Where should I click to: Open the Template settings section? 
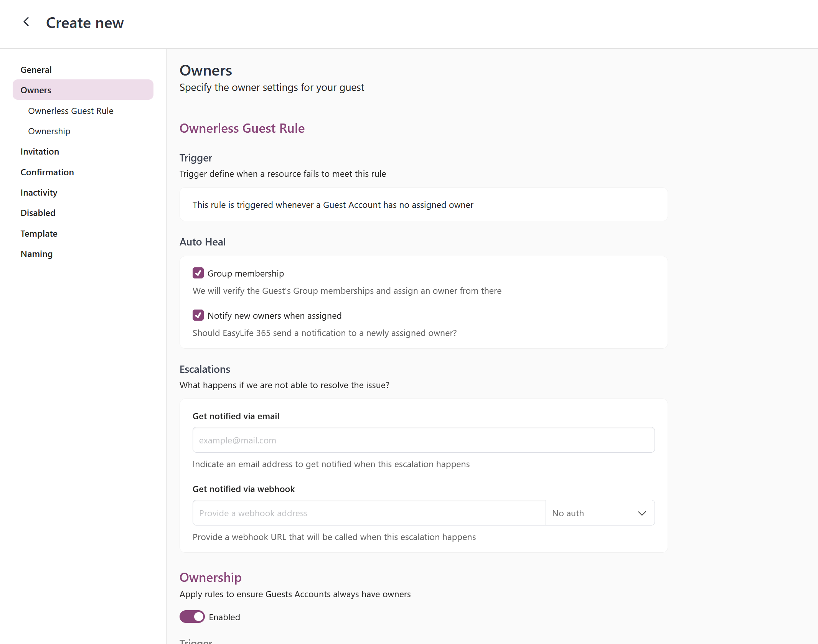click(39, 233)
